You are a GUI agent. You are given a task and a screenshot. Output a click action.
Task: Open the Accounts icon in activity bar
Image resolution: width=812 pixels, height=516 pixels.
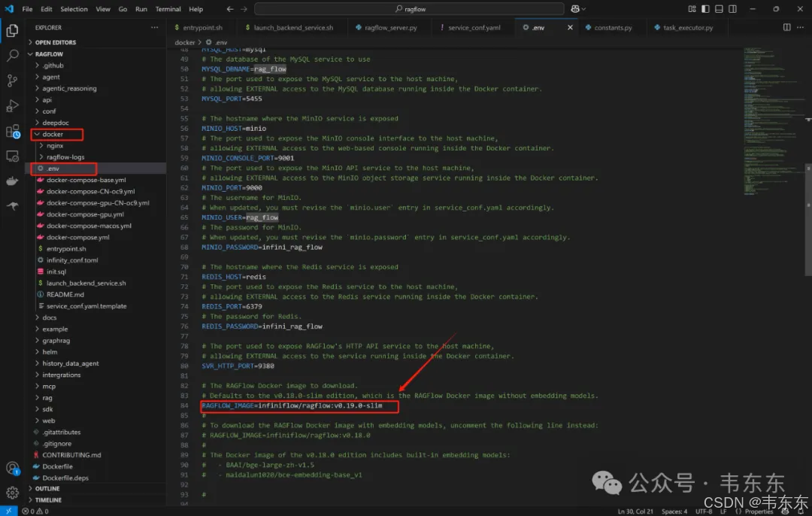[13, 468]
